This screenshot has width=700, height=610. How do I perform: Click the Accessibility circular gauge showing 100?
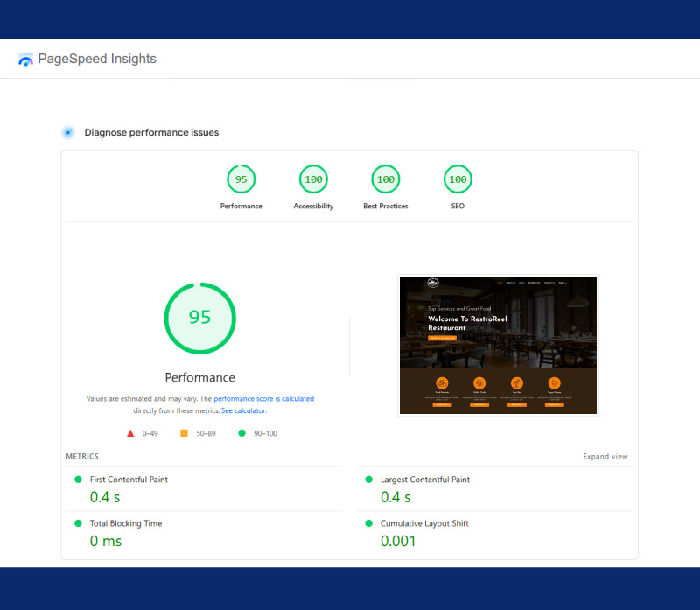point(313,179)
